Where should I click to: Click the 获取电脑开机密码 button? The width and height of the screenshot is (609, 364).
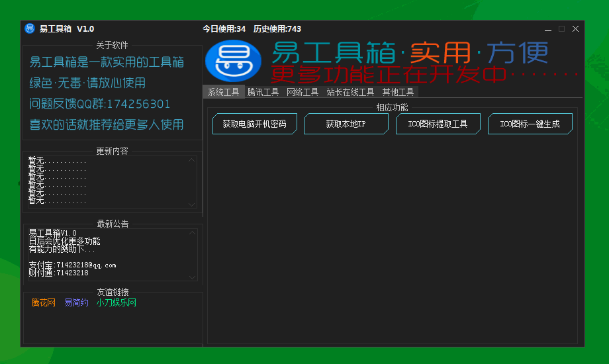click(x=255, y=124)
